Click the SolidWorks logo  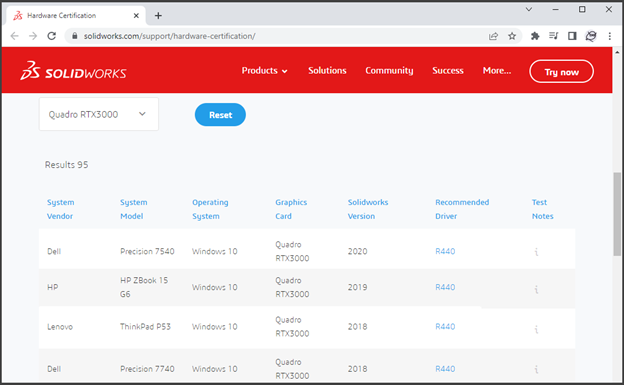(74, 71)
